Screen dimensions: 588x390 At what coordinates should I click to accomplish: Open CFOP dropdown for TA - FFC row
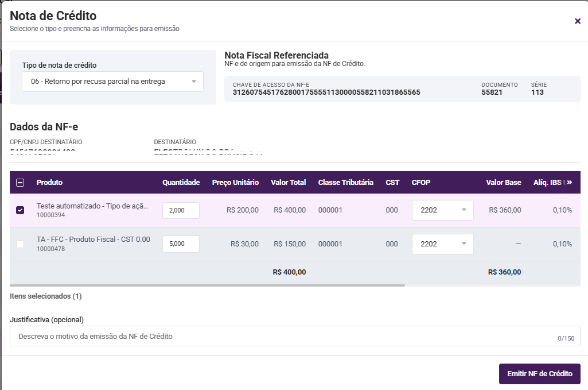coord(442,244)
